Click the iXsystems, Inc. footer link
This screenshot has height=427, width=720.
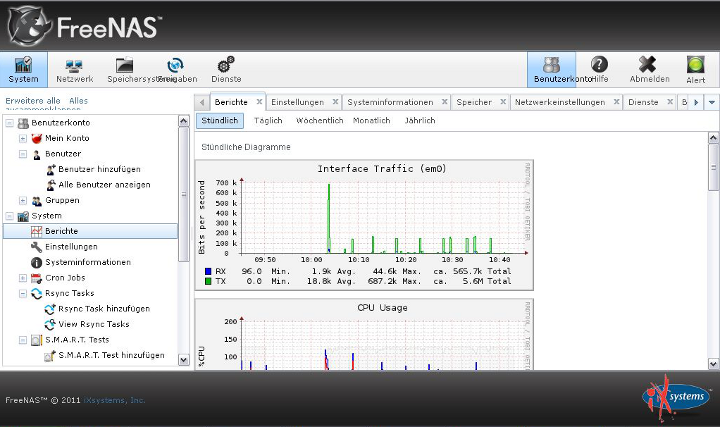click(114, 400)
